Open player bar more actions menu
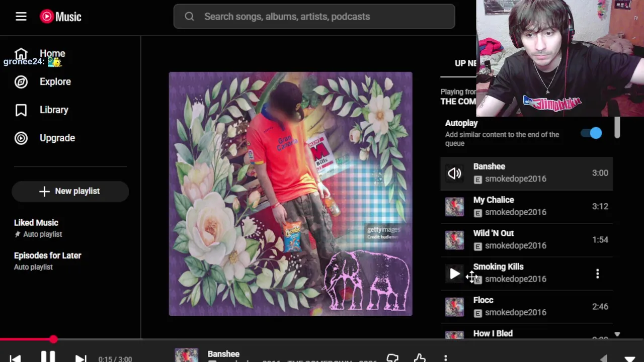644x362 pixels. tap(445, 358)
